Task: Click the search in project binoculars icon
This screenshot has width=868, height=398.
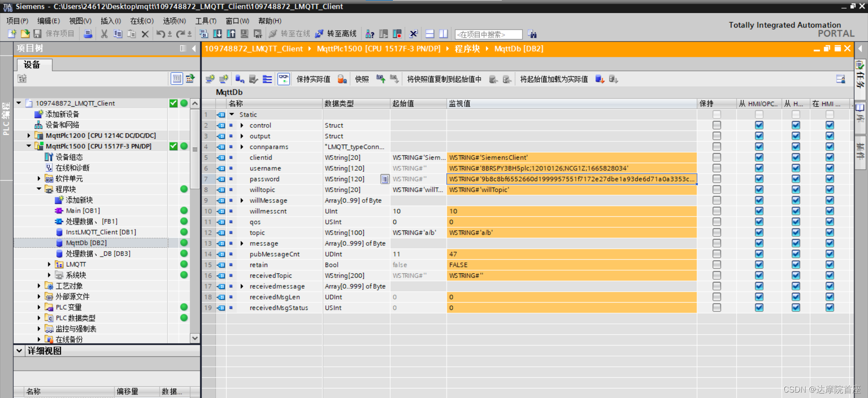Action: click(x=533, y=34)
